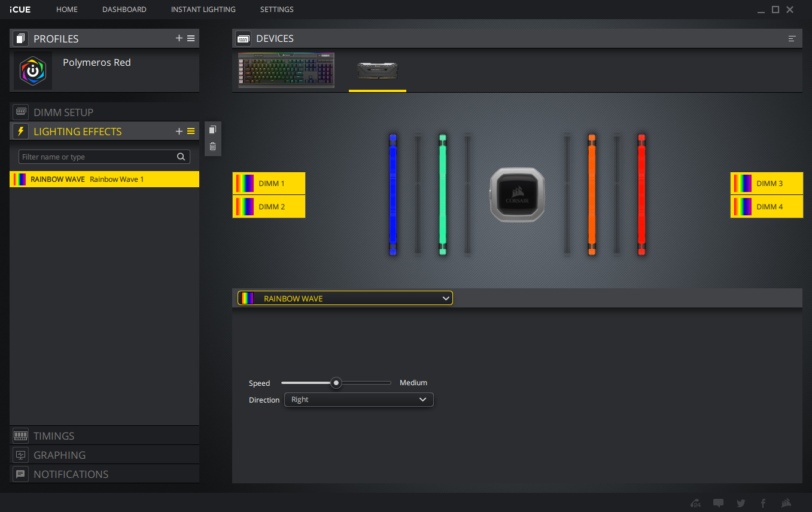Screen dimensions: 812x512
Task: Click the add profile plus icon
Action: [x=179, y=38]
